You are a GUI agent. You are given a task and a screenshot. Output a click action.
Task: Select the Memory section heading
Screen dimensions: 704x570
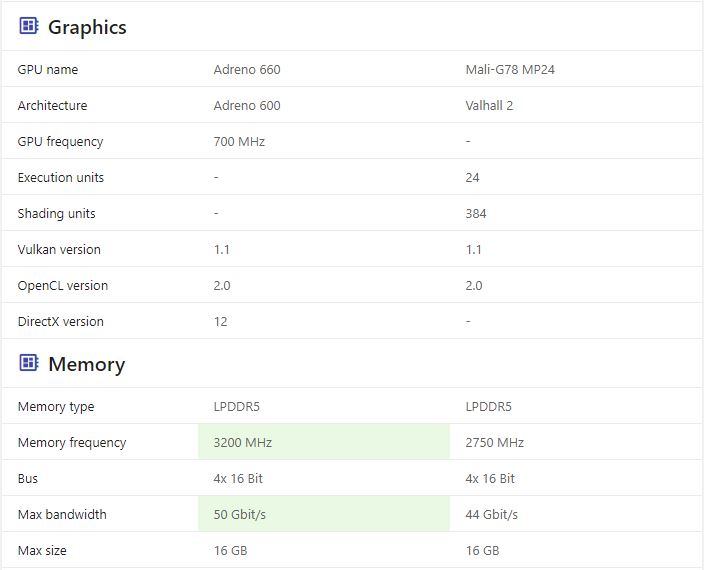[87, 364]
